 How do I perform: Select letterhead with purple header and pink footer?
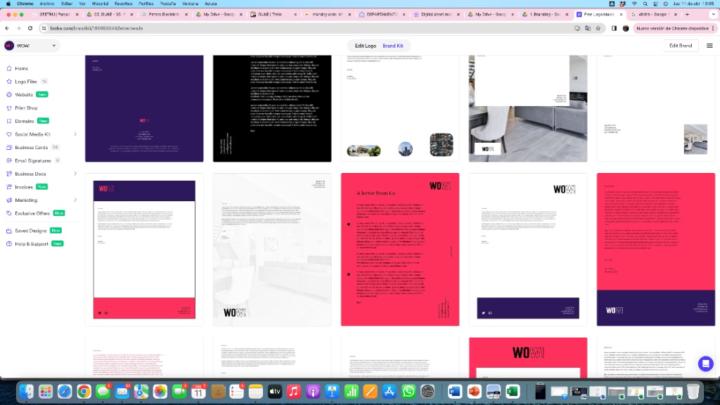[144, 249]
